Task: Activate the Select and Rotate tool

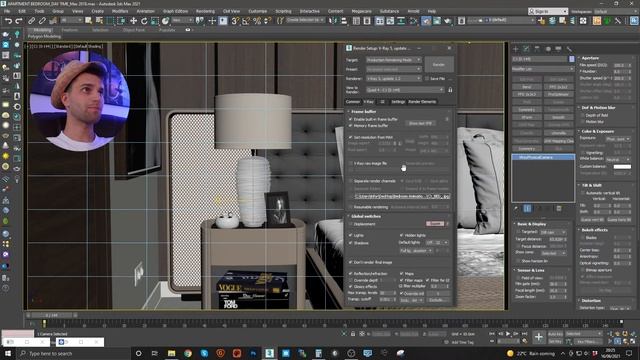Action: pos(144,20)
